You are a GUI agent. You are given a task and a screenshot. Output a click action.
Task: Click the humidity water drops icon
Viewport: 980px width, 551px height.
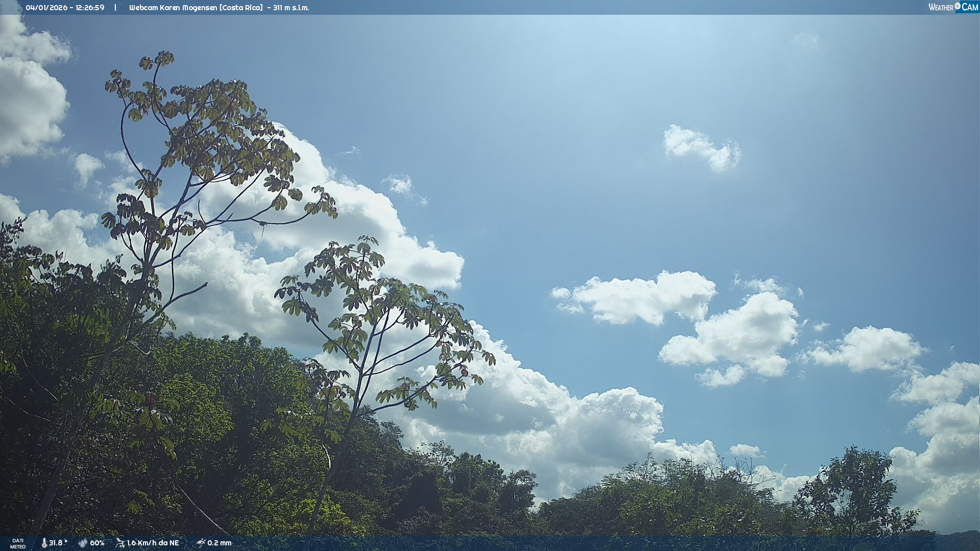coord(83,543)
